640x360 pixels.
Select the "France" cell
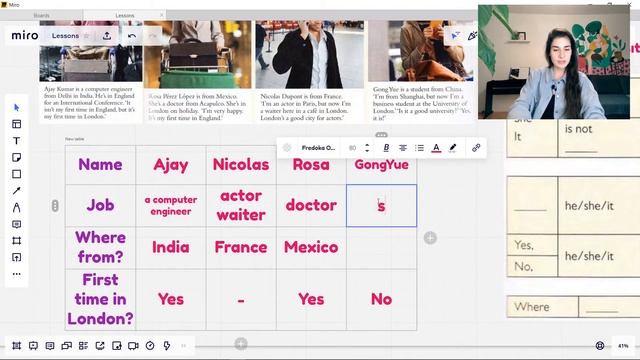(241, 247)
